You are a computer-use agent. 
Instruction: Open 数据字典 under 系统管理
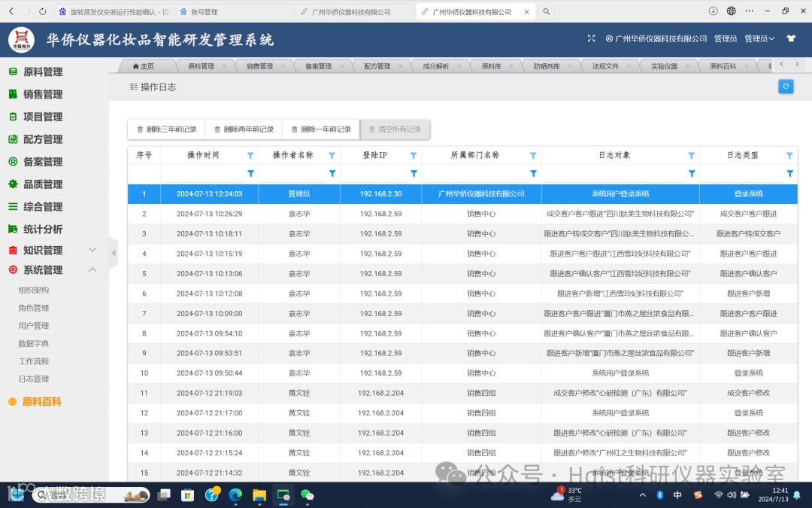[x=34, y=343]
